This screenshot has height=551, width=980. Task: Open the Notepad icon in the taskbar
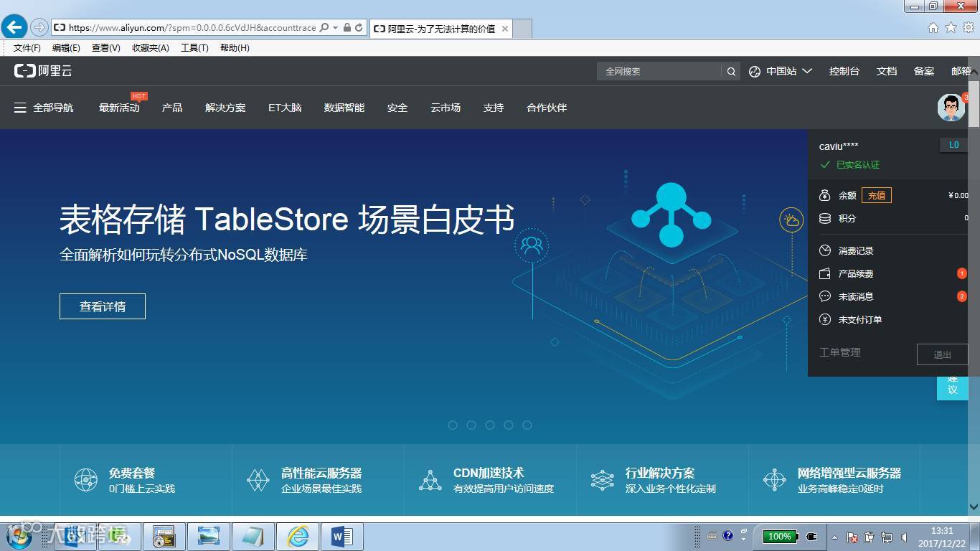coord(253,537)
